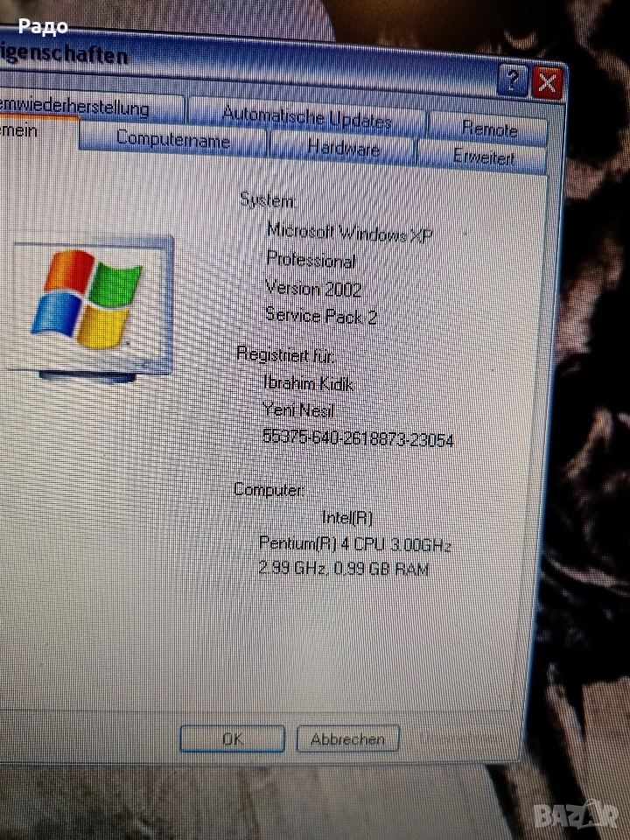
Task: Close the Systemeigenschaften dialog
Action: click(x=547, y=82)
